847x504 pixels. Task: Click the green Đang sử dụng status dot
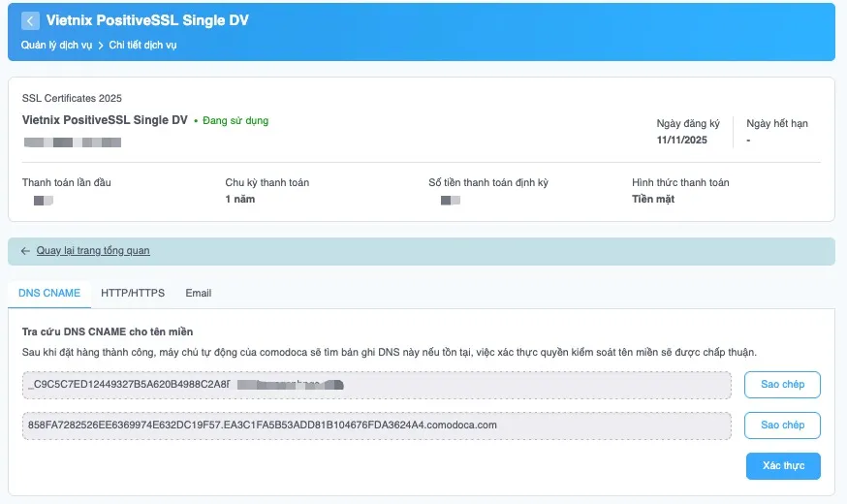[196, 121]
